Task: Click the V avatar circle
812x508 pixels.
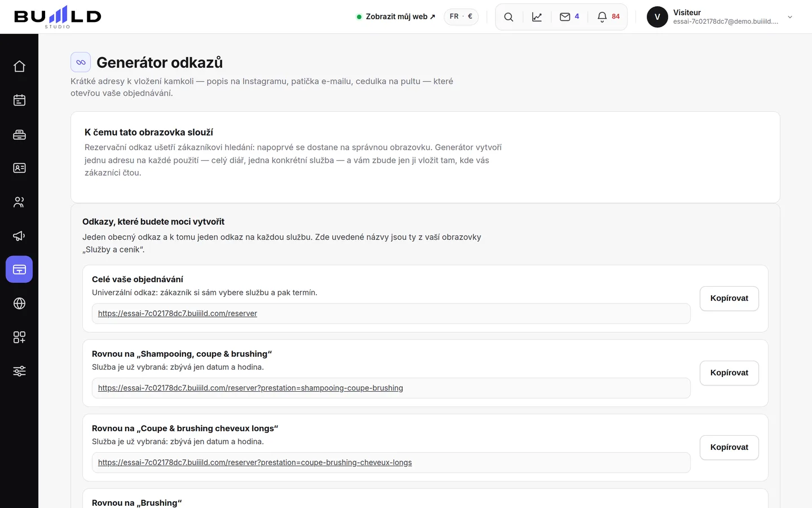Action: point(657,17)
